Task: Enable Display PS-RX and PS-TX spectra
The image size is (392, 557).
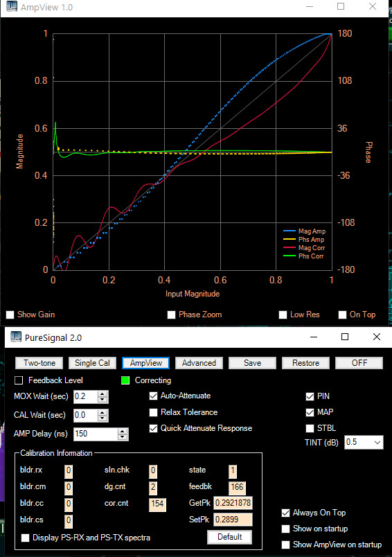Action: coord(25,538)
